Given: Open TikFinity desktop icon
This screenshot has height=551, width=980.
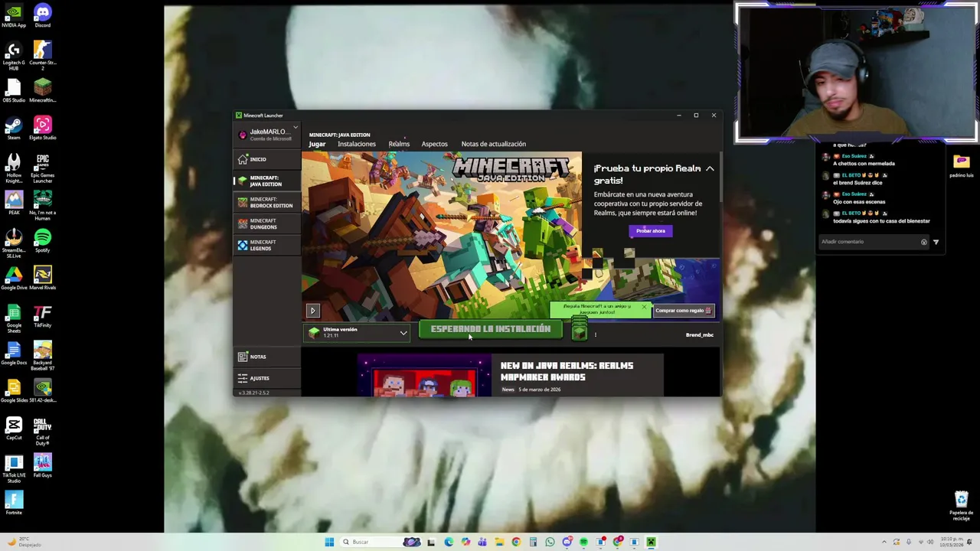Looking at the screenshot, I should click(x=42, y=315).
